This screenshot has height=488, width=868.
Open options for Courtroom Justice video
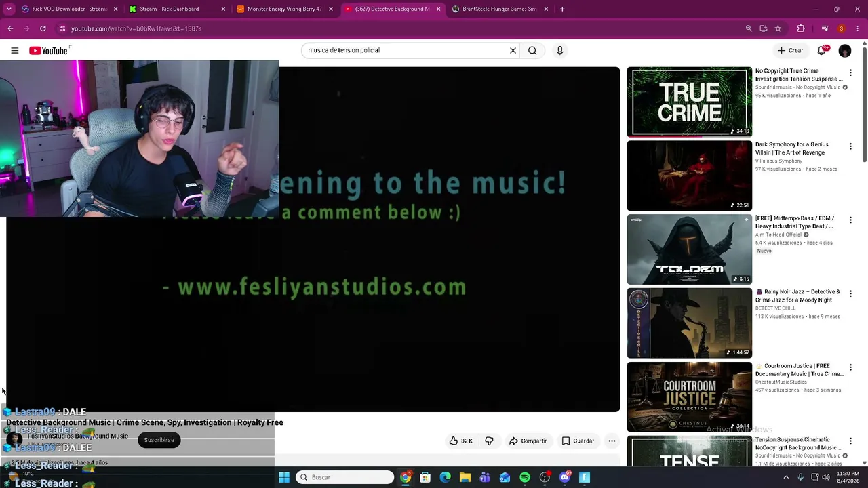click(850, 367)
